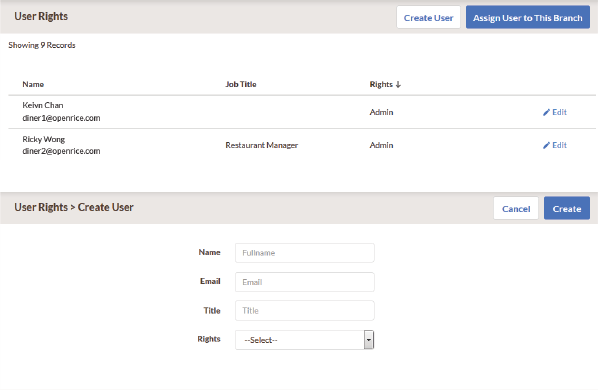The image size is (598, 390).
Task: Click the Create User button
Action: click(x=428, y=17)
